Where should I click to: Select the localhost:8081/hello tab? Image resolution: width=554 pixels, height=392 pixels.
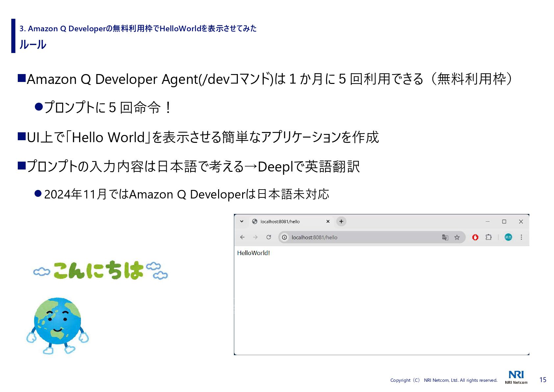pos(291,222)
